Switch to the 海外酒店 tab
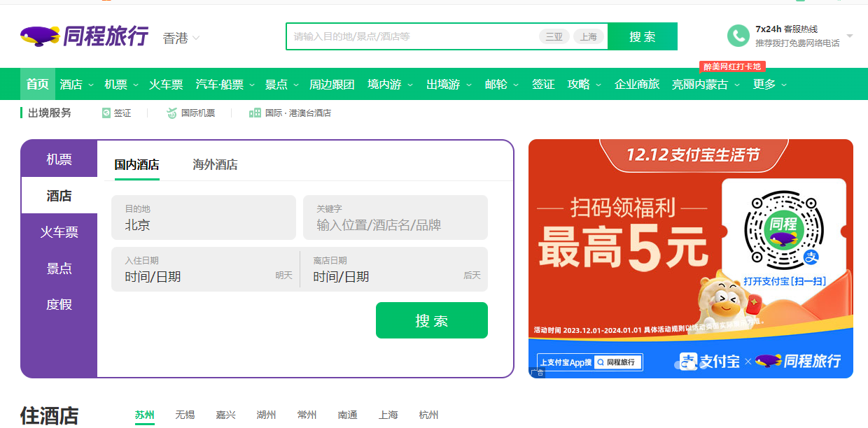Screen dimensions: 868x428 pos(215,165)
